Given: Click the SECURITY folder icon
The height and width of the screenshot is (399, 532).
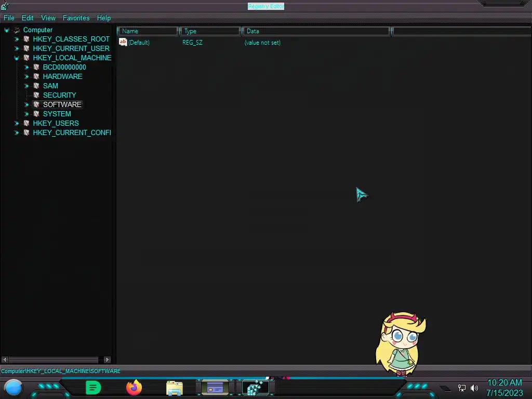Looking at the screenshot, I should [36, 95].
